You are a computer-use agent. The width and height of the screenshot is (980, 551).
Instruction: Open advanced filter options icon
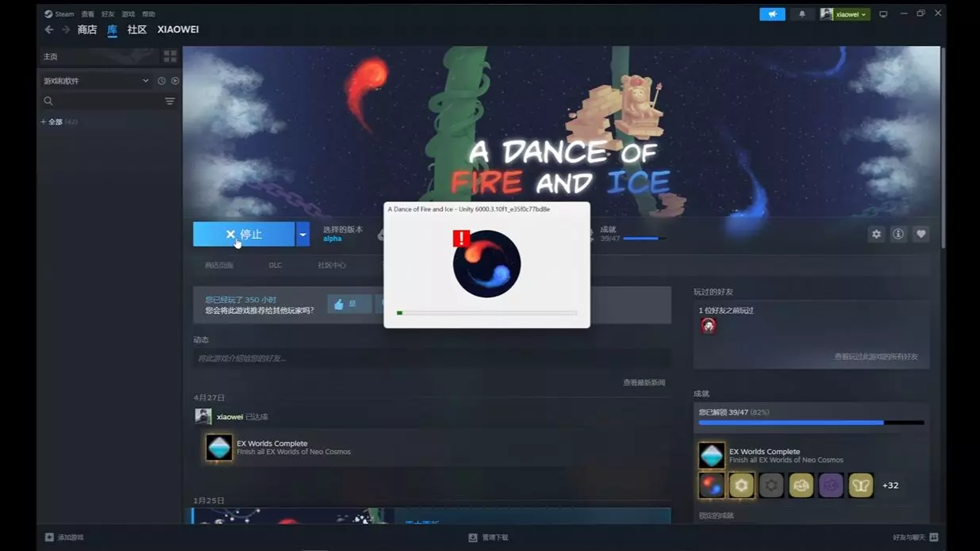coord(170,101)
